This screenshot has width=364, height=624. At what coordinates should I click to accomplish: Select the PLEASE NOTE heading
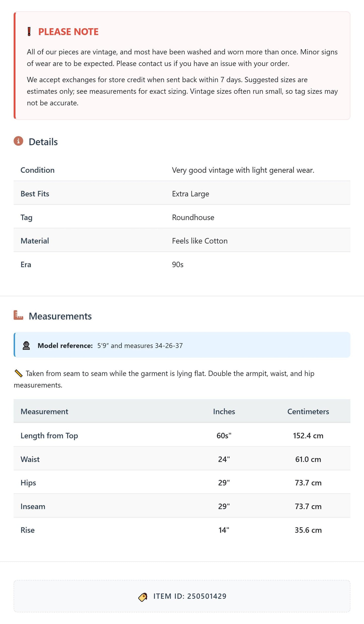(68, 32)
